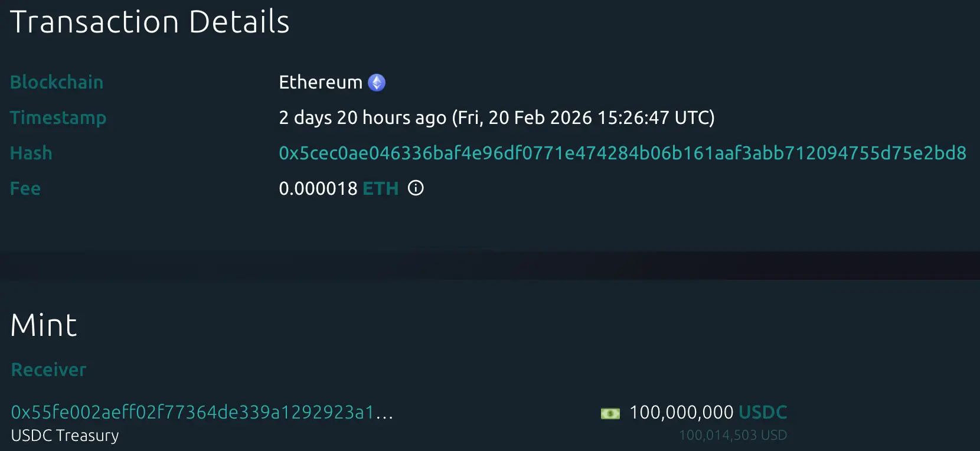This screenshot has height=451, width=980.
Task: Open the transaction hash link
Action: (622, 153)
